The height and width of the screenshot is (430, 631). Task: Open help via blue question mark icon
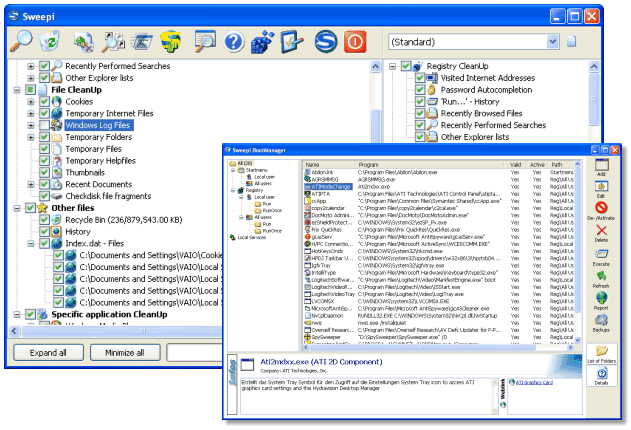[234, 42]
